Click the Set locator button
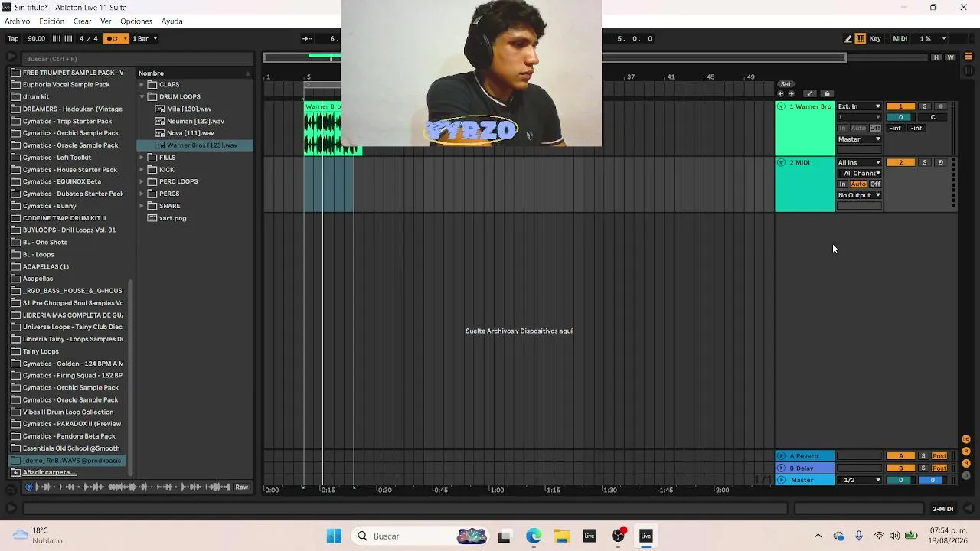This screenshot has width=980, height=551. point(786,84)
